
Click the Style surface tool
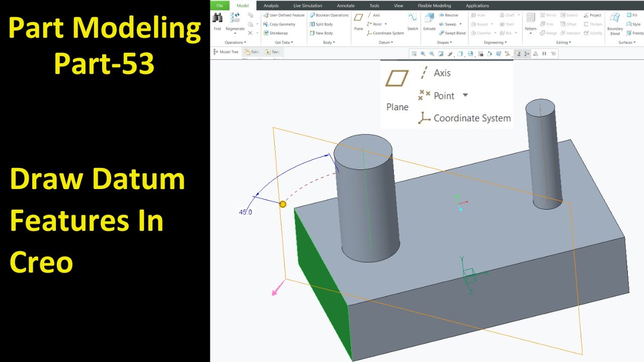click(x=633, y=24)
